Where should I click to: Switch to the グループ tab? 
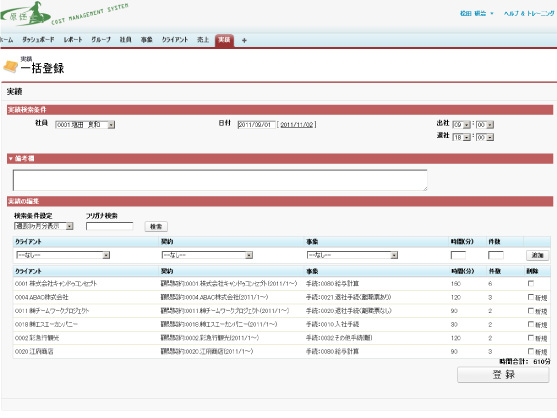tap(101, 40)
